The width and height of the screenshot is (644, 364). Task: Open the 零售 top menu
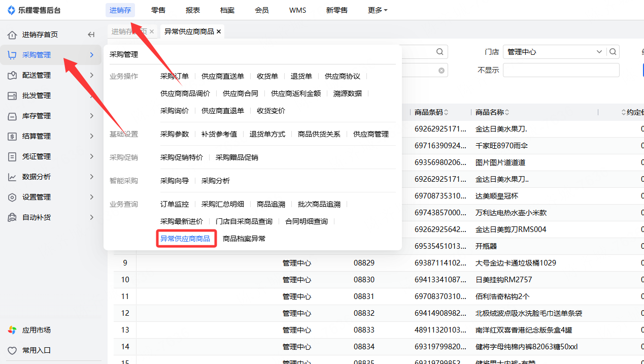pyautogui.click(x=158, y=10)
